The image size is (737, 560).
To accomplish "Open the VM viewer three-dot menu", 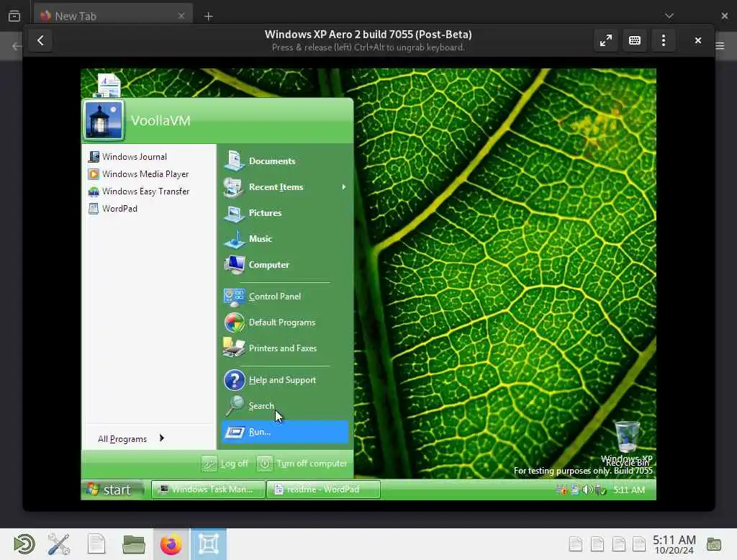I will [x=663, y=40].
